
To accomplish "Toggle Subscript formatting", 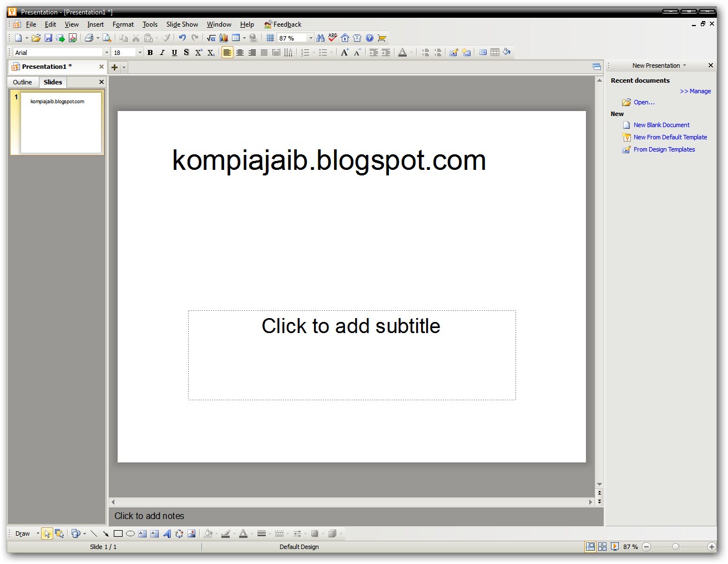I will coord(211,52).
